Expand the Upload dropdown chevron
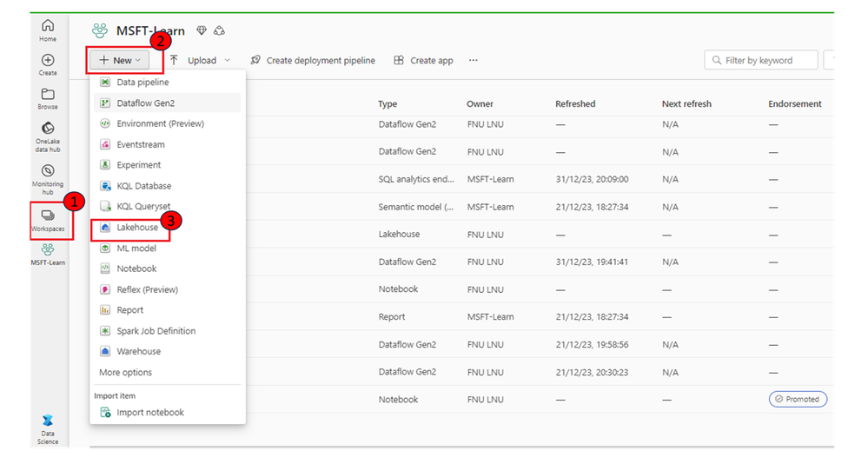868x471 pixels. click(227, 60)
